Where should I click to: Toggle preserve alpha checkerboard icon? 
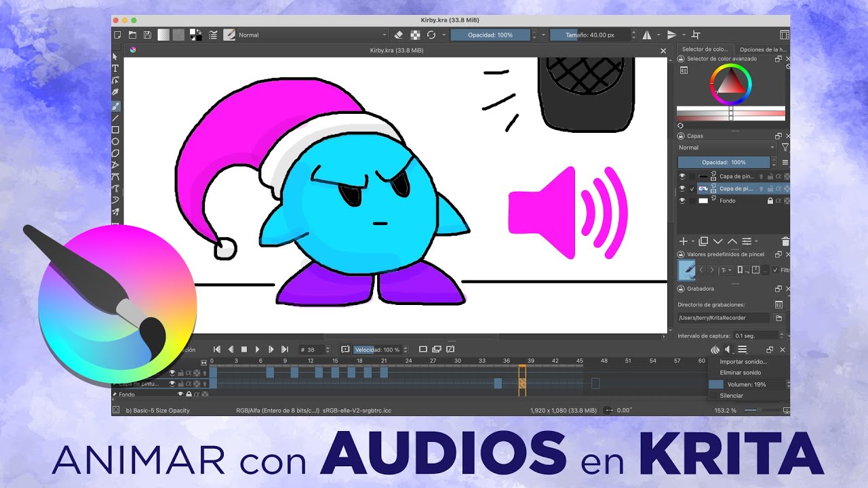point(414,35)
